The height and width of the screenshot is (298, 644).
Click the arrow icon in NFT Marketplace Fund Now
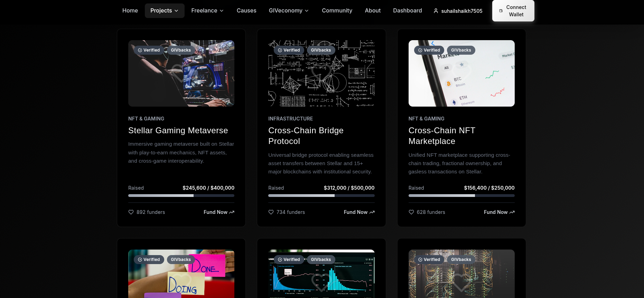(x=512, y=212)
